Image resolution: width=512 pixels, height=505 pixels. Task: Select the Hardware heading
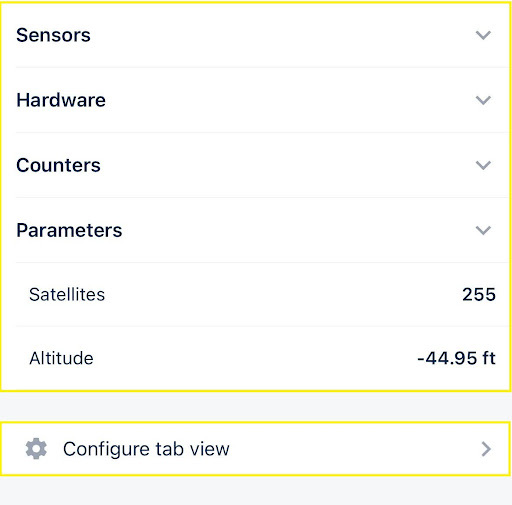(x=61, y=100)
